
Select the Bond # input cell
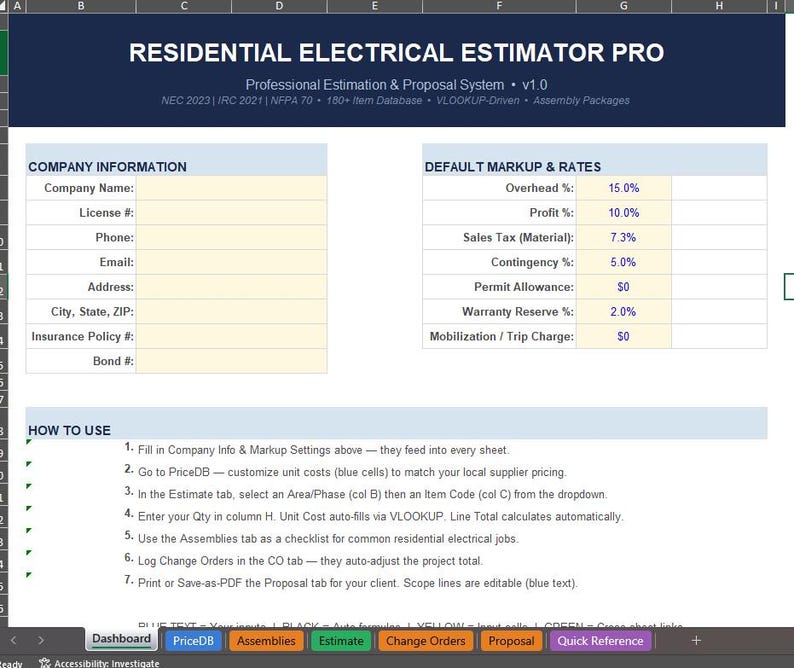coord(231,361)
